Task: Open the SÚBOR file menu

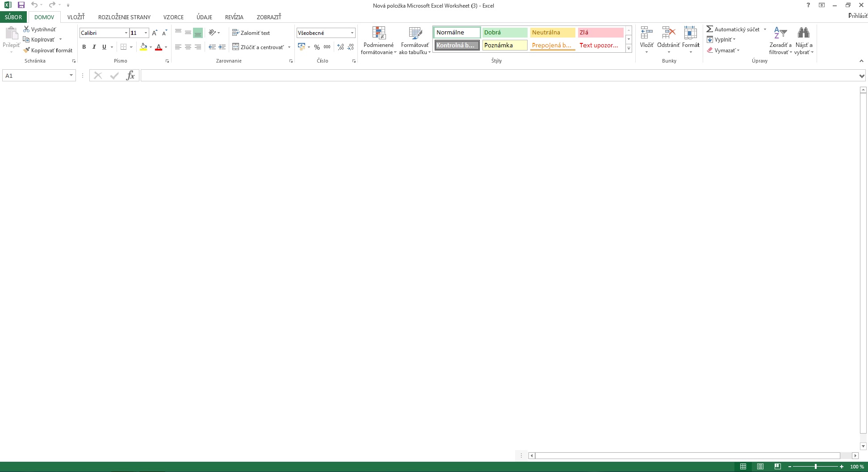Action: click(13, 17)
